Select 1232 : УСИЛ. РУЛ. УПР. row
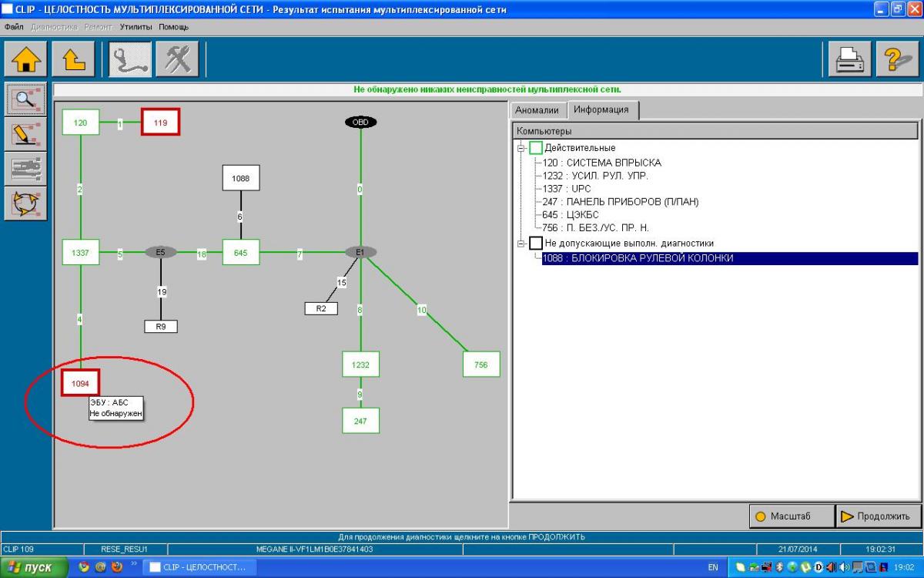 595,176
